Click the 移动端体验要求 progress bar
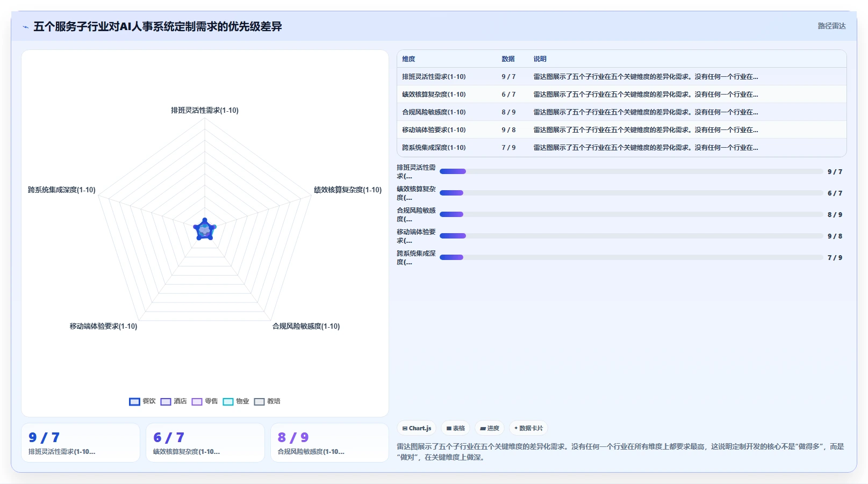Viewport: 868px width, 484px height. (x=632, y=236)
